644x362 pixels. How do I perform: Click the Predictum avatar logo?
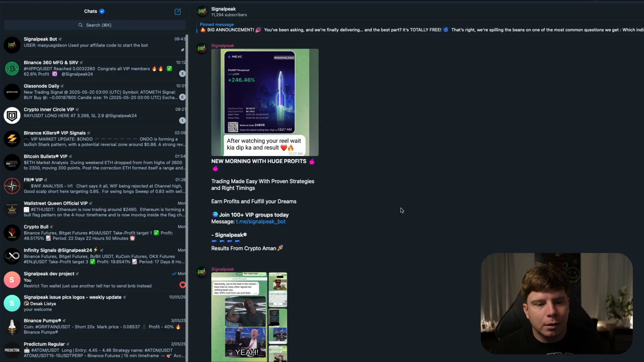pyautogui.click(x=12, y=350)
